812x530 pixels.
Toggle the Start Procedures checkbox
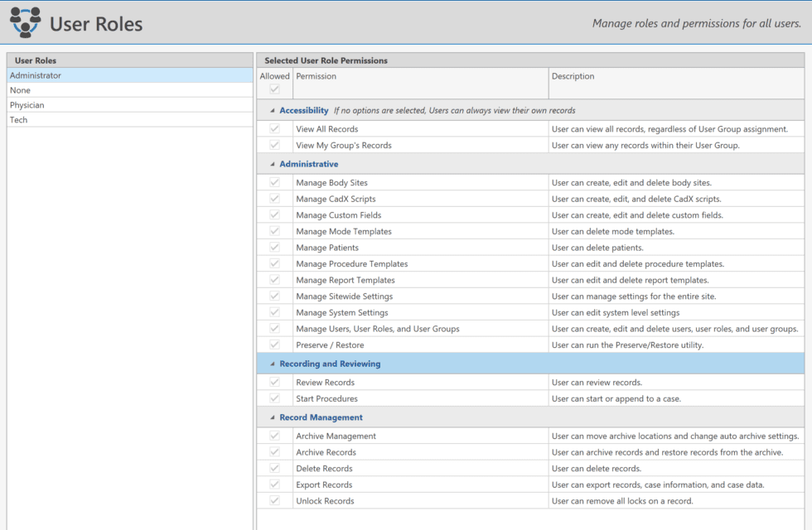[x=274, y=399]
